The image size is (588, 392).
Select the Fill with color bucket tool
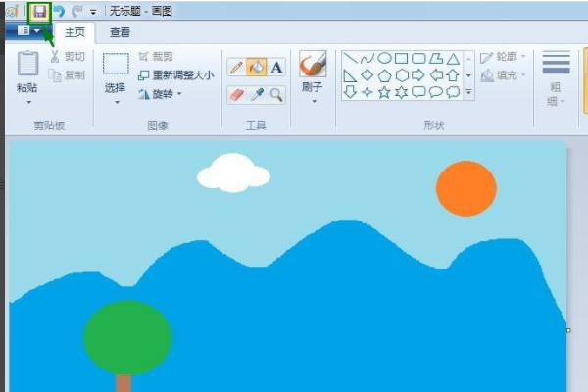point(257,68)
